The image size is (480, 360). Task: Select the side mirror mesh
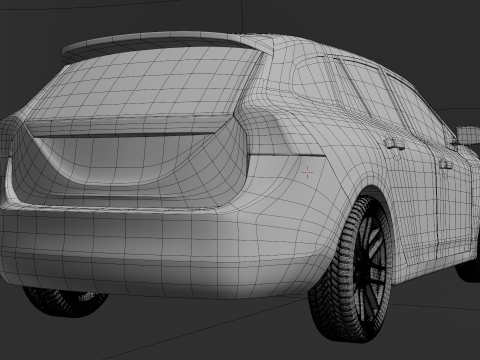(x=468, y=134)
